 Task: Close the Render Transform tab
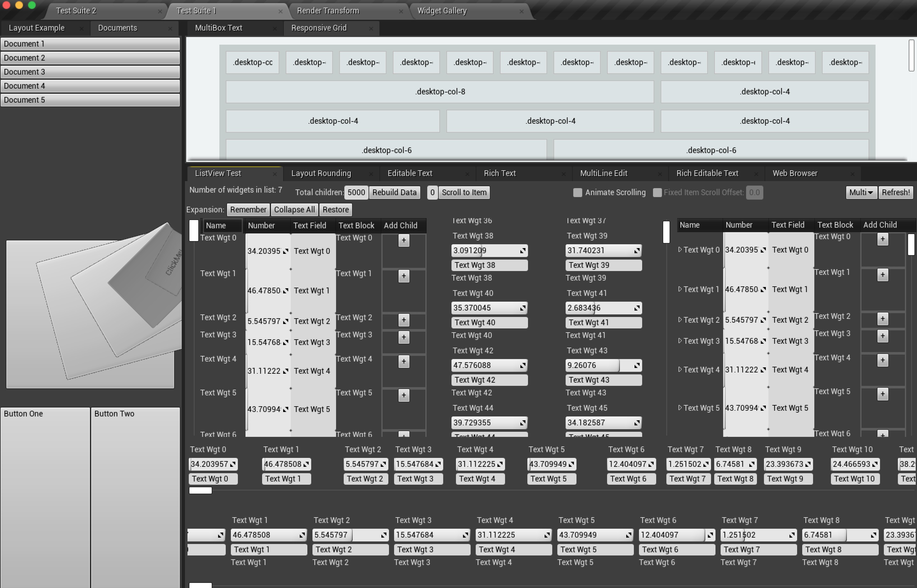400,11
